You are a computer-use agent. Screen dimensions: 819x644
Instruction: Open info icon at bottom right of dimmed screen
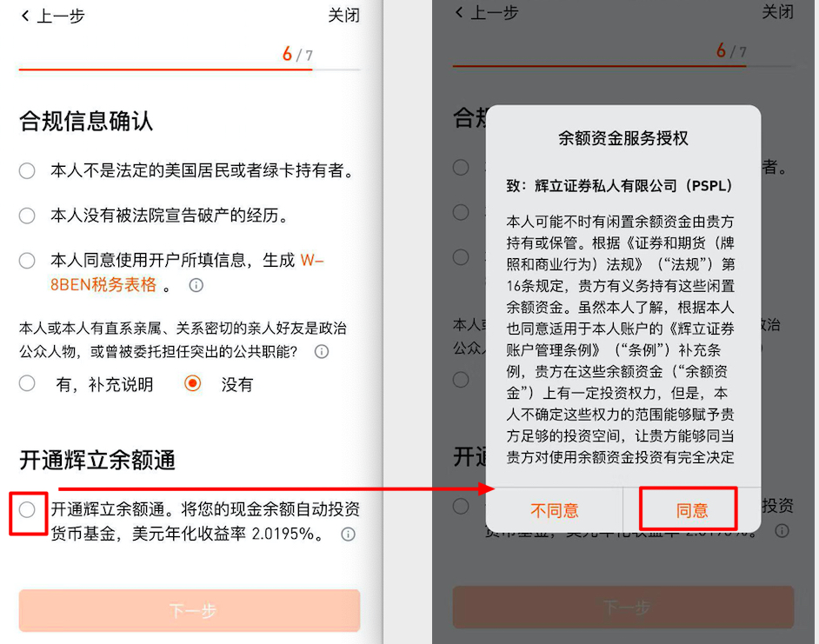pos(782,531)
